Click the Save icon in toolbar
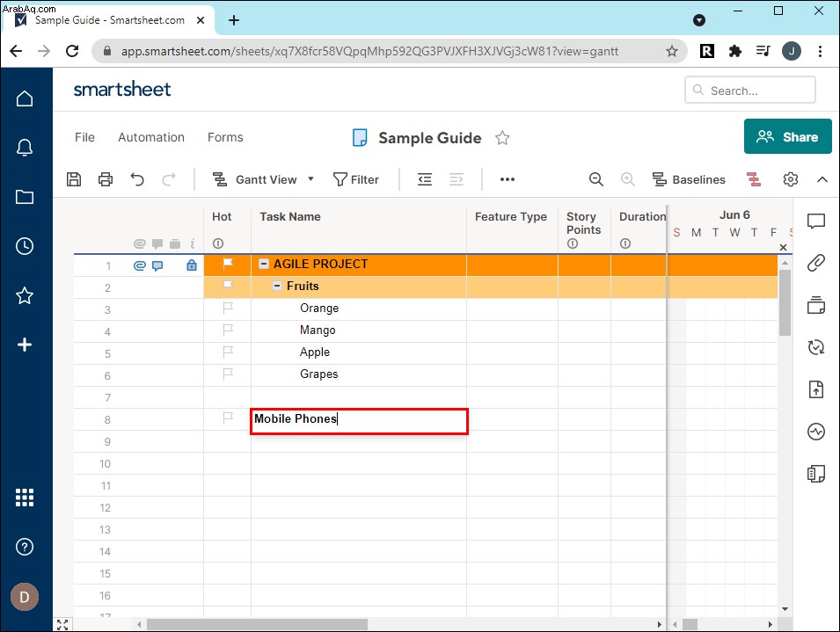Screen dimensions: 840x632 point(74,179)
